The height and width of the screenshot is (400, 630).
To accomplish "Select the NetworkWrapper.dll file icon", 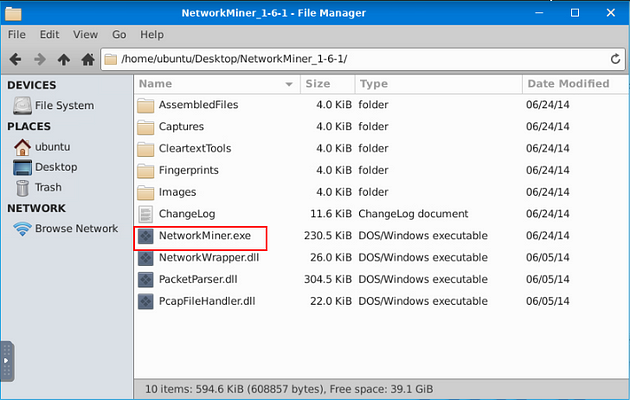I will point(145,258).
